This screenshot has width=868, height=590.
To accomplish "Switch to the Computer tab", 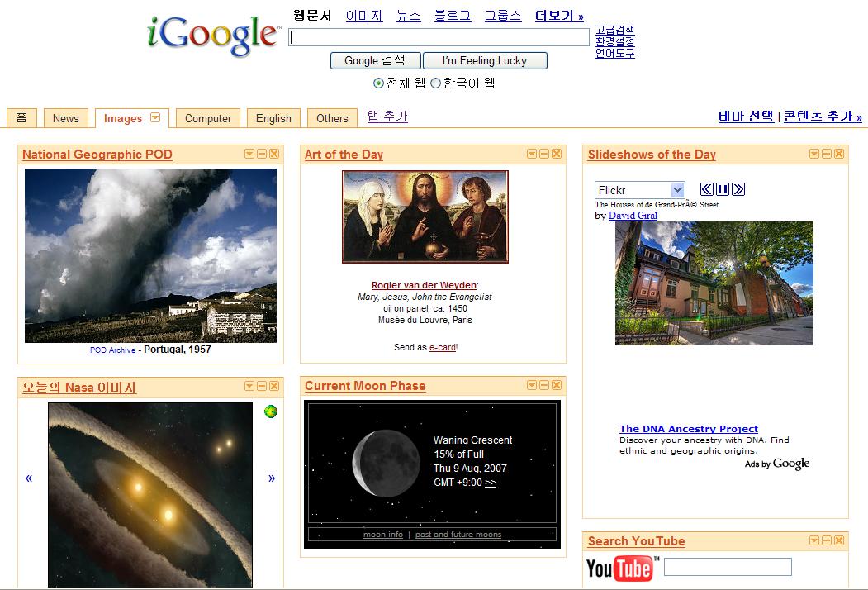I will coord(208,118).
